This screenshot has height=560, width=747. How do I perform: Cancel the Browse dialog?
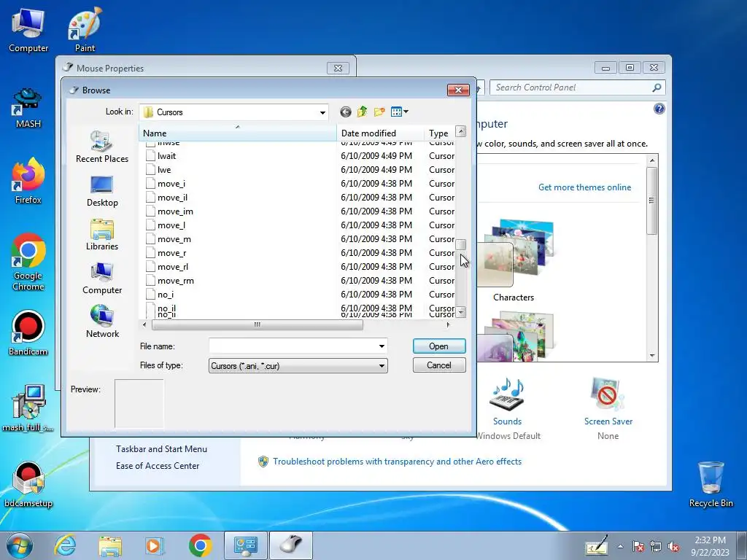438,365
